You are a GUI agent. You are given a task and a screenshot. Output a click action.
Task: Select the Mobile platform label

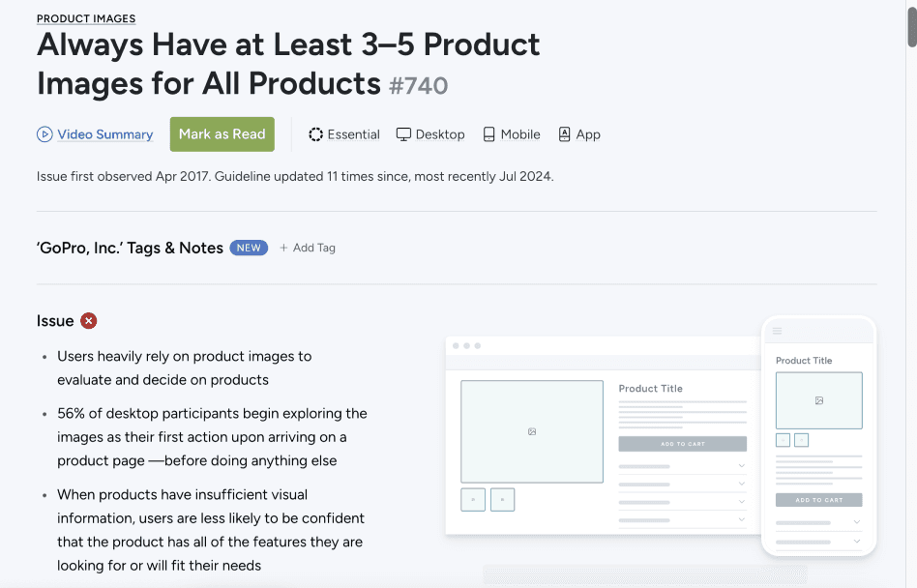pyautogui.click(x=520, y=134)
